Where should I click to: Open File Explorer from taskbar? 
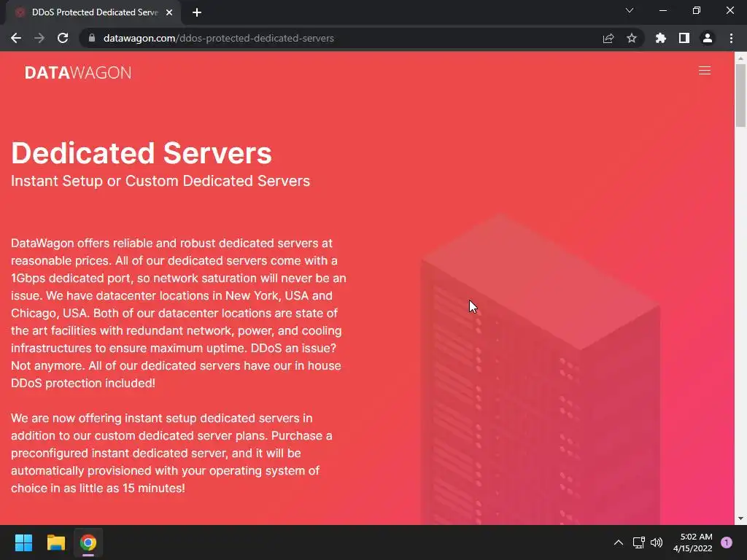click(x=55, y=542)
